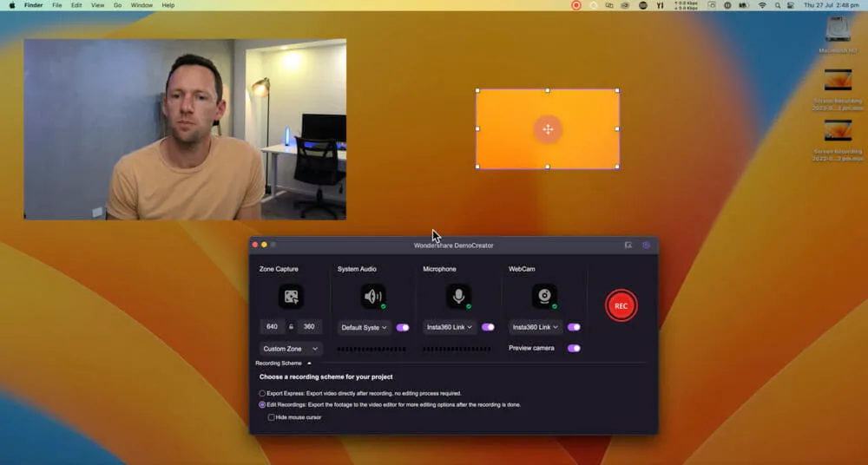Expand the Default System audio source dropdown

pos(365,328)
